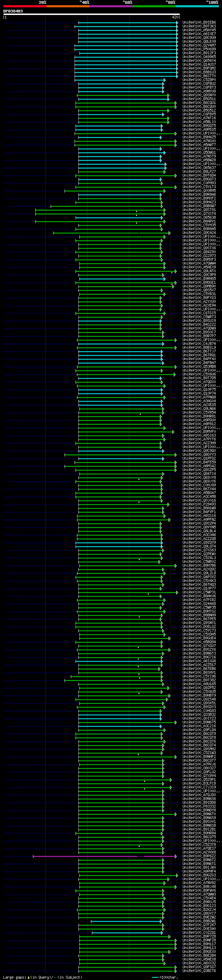Select the hit label UniRef100_A5AWT7
Image resolution: width=222 pixels, height=980 pixels.
(199, 145)
